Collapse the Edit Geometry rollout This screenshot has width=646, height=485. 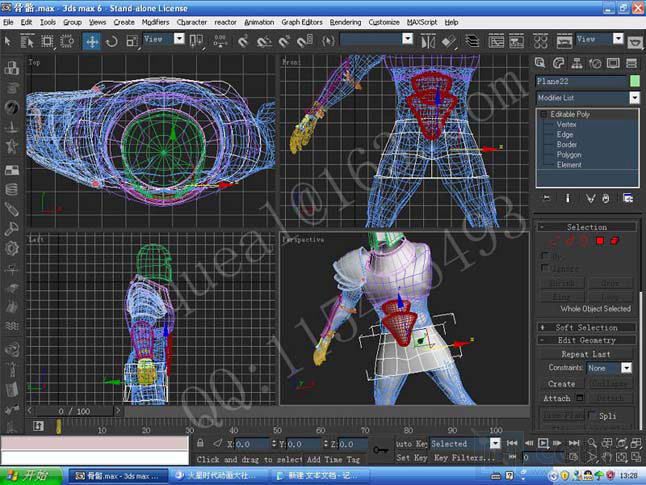click(x=587, y=340)
